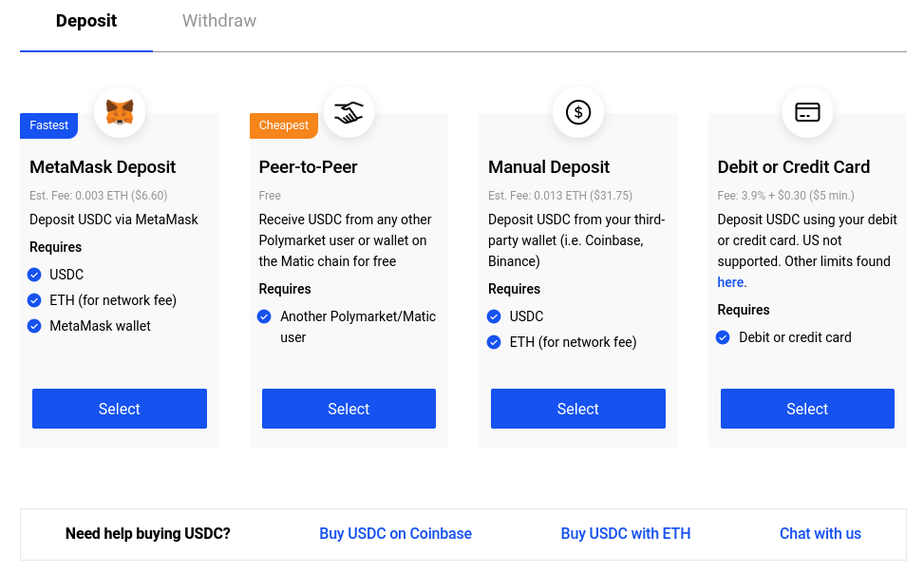This screenshot has width=924, height=574.
Task: Open the Deposit tab
Action: (86, 21)
